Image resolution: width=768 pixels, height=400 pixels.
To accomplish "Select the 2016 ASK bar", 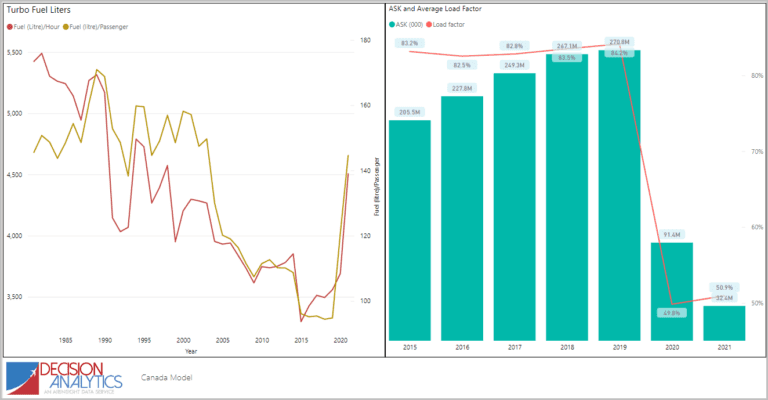I will click(x=462, y=218).
